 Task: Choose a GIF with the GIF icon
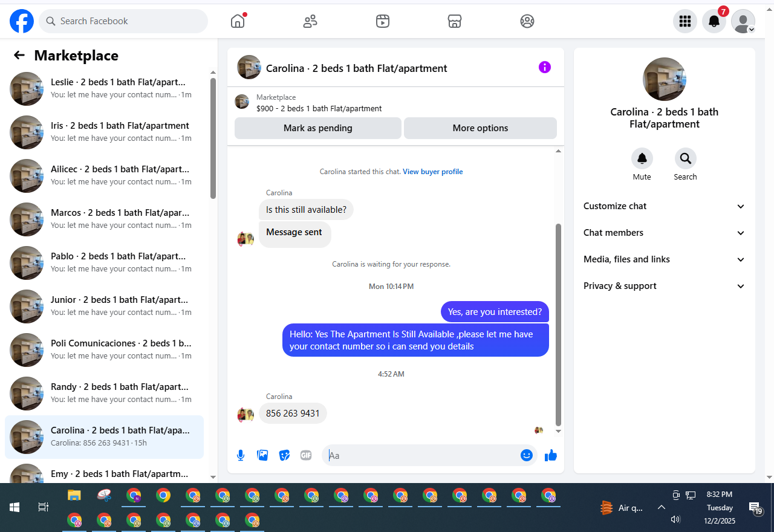pyautogui.click(x=306, y=455)
